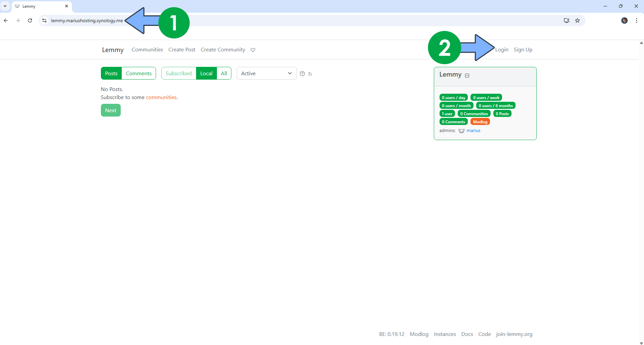Click the BE: 0.19.12 version text

(392, 334)
